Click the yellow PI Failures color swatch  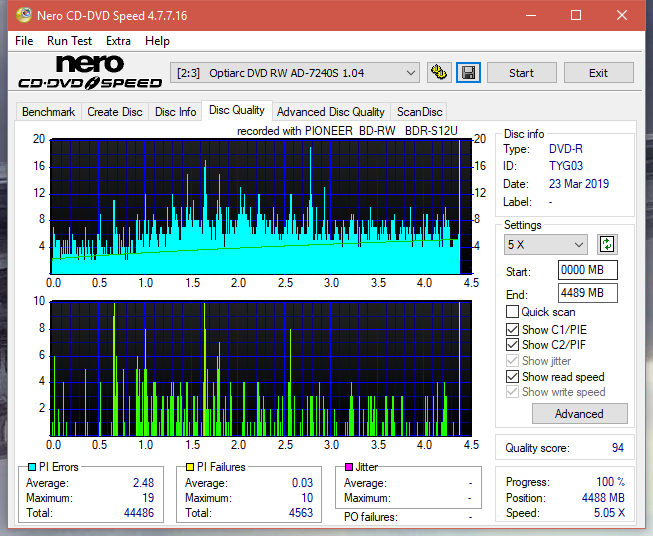click(190, 467)
